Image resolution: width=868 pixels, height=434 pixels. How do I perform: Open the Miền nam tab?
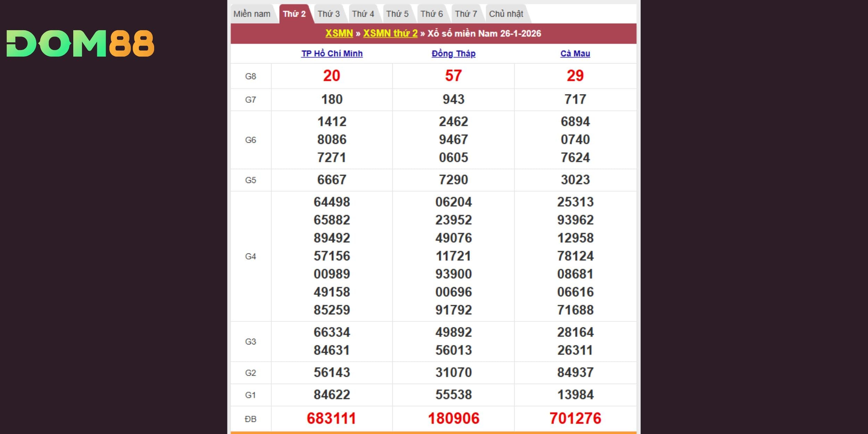[x=252, y=14]
